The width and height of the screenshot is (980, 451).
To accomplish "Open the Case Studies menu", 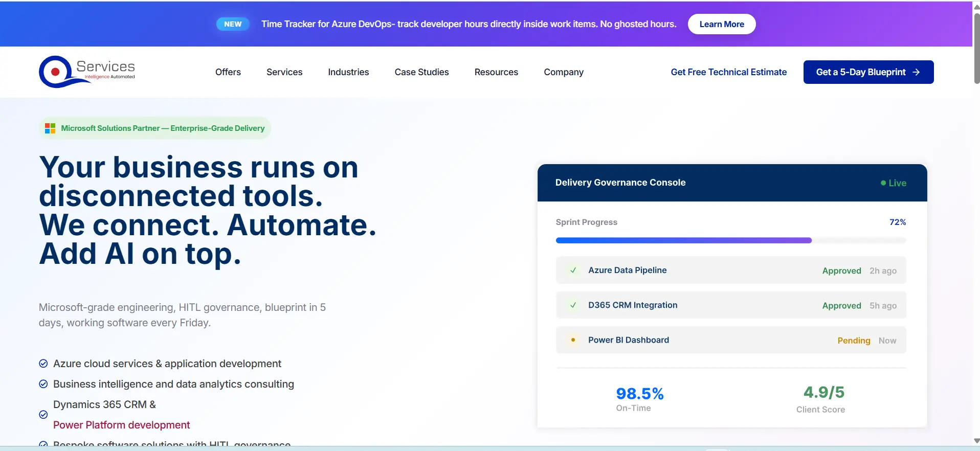I will [x=421, y=72].
